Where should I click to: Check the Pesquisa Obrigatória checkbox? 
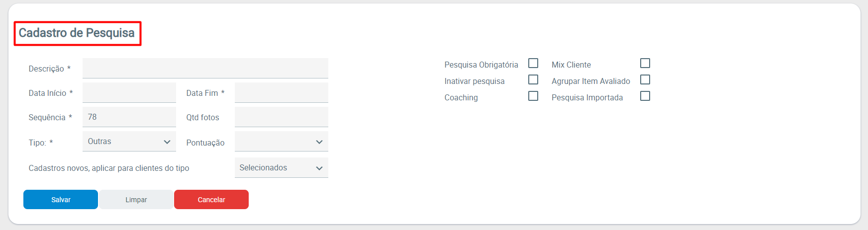pos(533,63)
